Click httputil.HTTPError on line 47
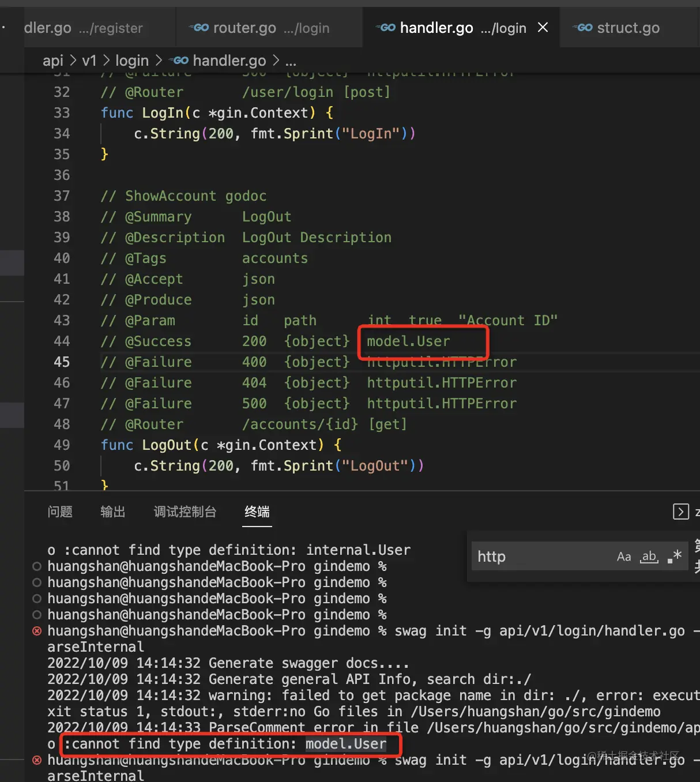This screenshot has width=700, height=782. pos(442,404)
